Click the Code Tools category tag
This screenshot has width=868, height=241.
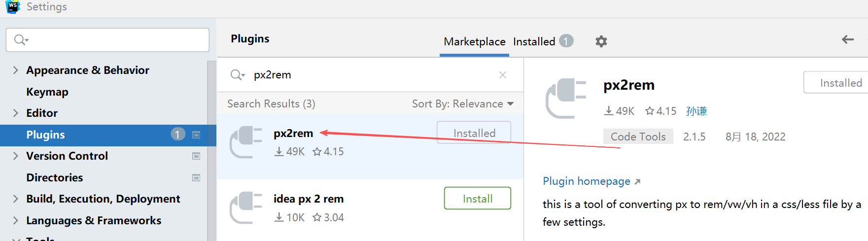tap(638, 137)
